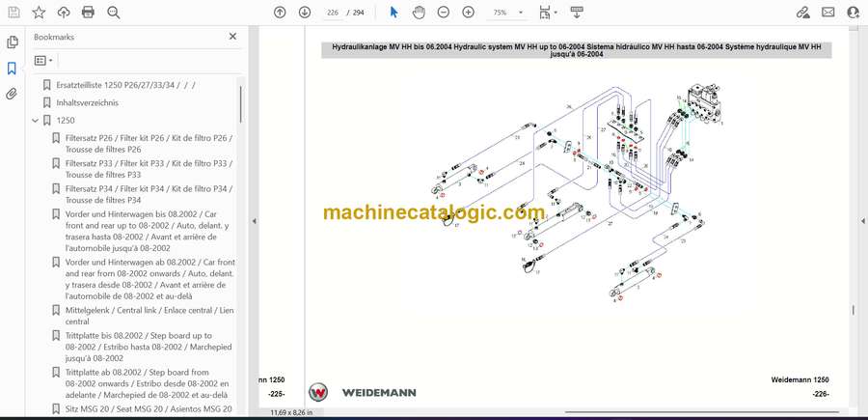Click the total pages 294 label
The image size is (868, 420).
point(359,13)
